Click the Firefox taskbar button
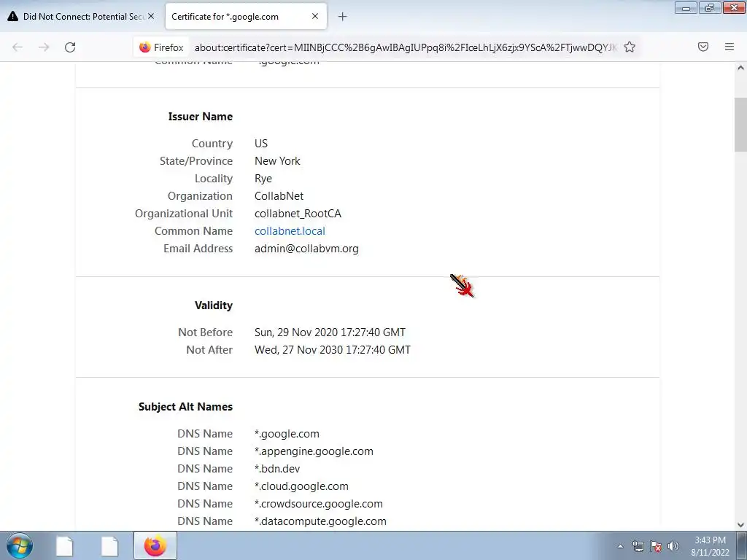Viewport: 747px width, 560px height. tap(155, 545)
